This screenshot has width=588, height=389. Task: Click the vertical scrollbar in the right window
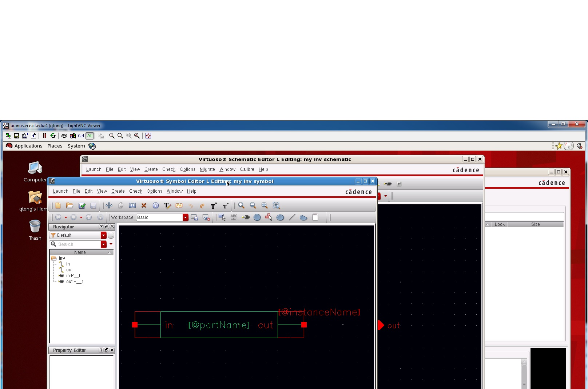pyautogui.click(x=524, y=373)
